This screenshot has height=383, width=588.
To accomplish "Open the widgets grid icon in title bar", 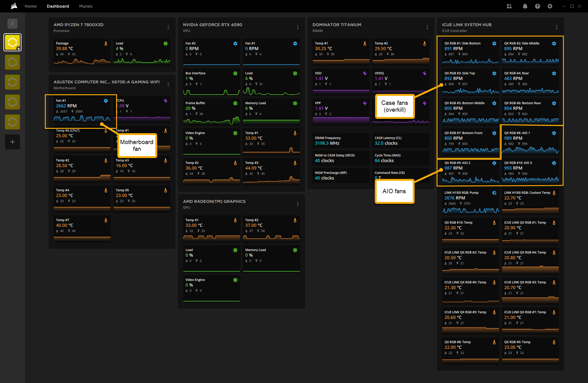I will (x=509, y=6).
